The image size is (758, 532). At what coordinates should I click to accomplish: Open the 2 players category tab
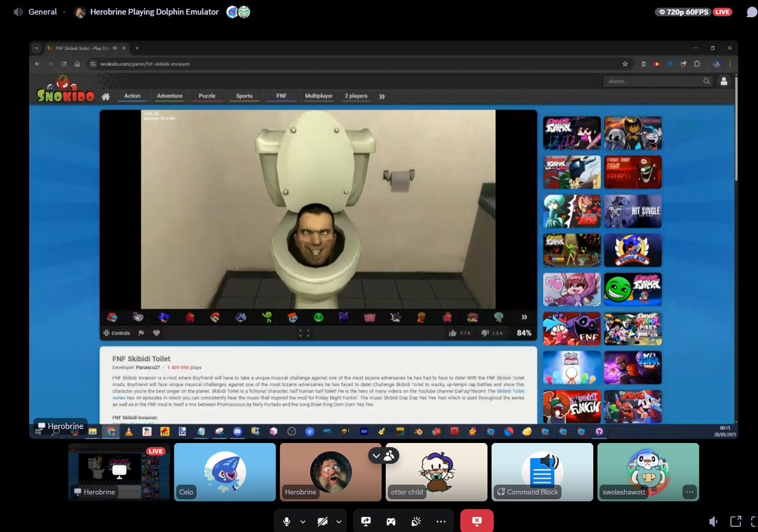(356, 96)
